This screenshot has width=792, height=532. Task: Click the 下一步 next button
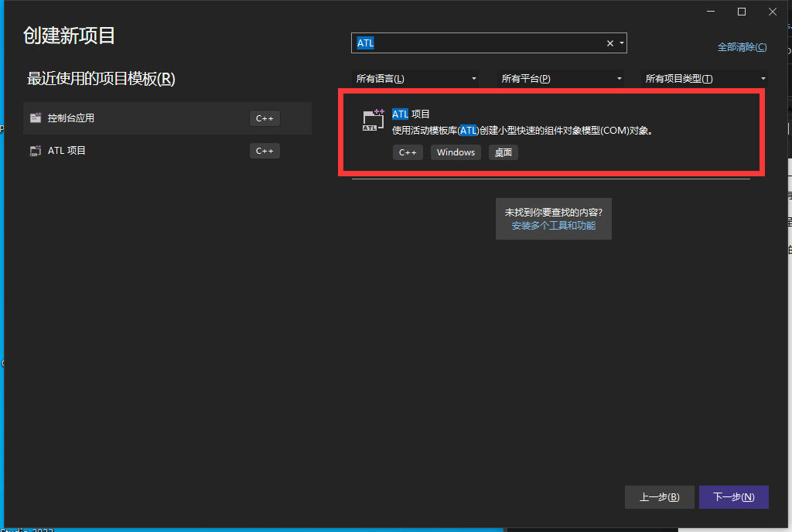click(734, 497)
